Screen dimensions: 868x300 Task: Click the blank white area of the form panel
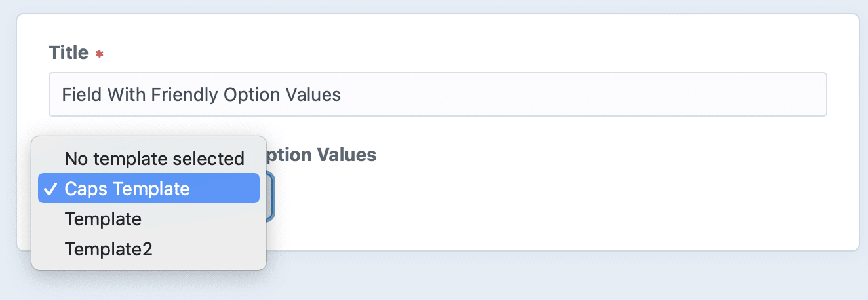(557, 197)
